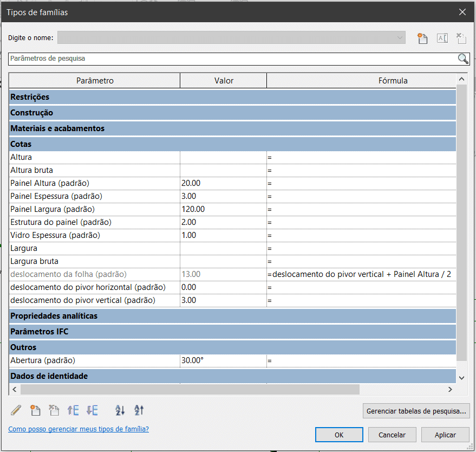Select the pivor horizontal value 0.00

pos(224,287)
